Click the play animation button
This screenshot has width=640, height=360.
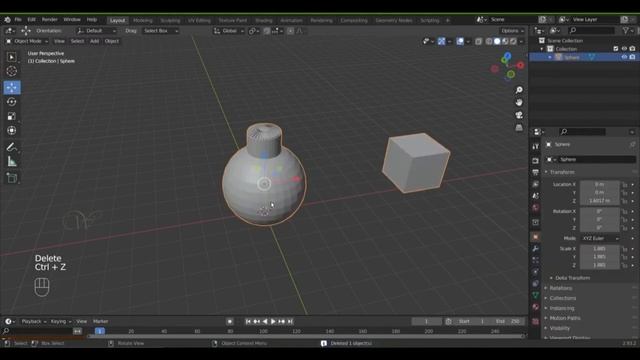pyautogui.click(x=273, y=322)
